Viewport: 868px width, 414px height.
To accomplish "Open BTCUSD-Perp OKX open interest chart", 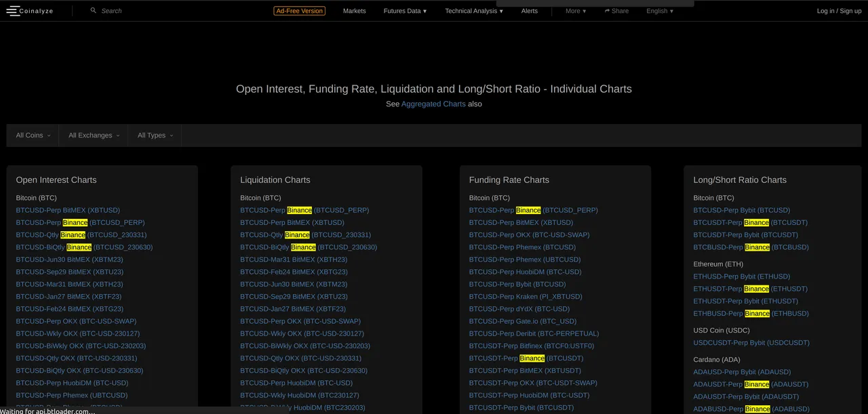I will click(x=76, y=321).
